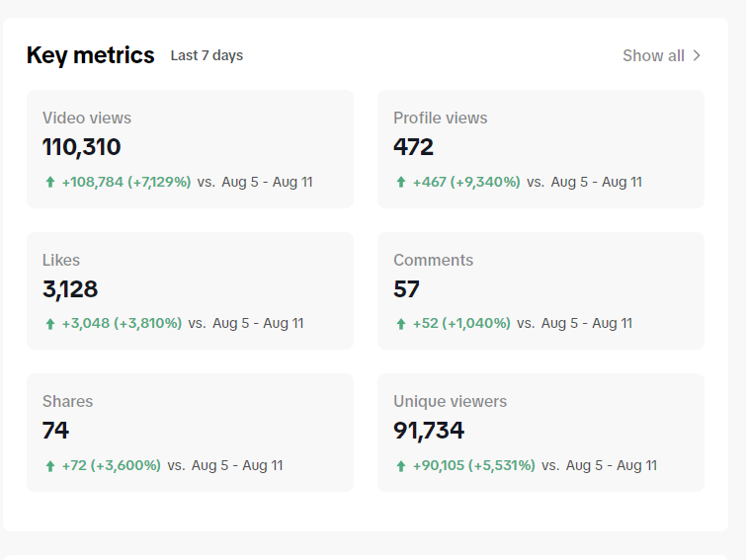This screenshot has width=746, height=560.
Task: Click the Show all link
Action: [x=661, y=55]
